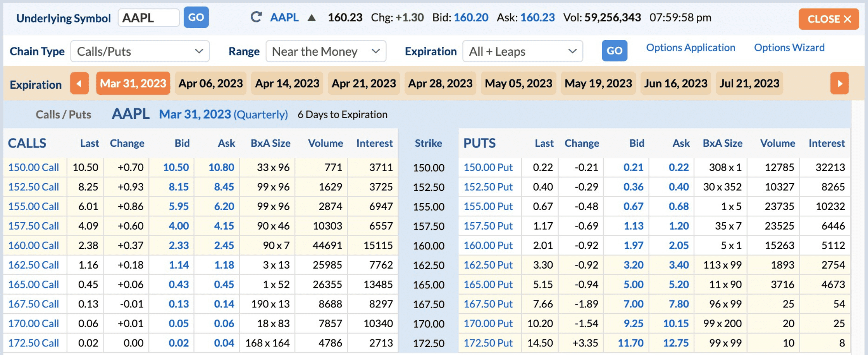This screenshot has width=868, height=355.
Task: Click the header quote Bid 160.20 value
Action: click(x=471, y=17)
